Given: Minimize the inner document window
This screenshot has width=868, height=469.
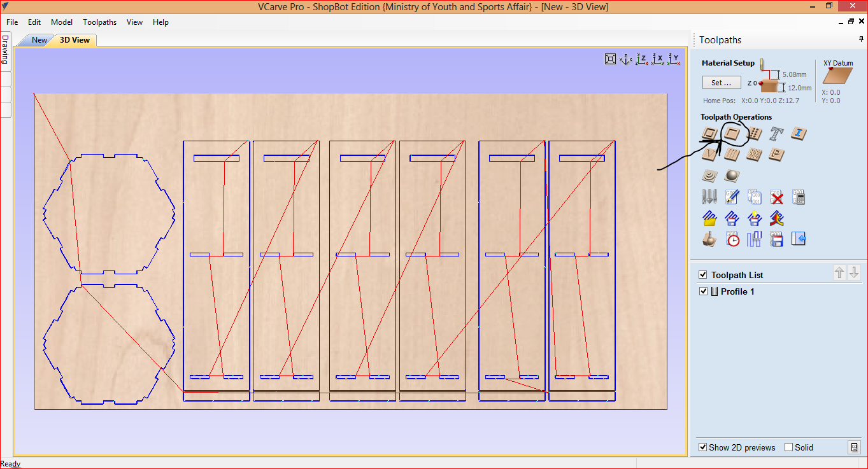Looking at the screenshot, I should click(841, 22).
